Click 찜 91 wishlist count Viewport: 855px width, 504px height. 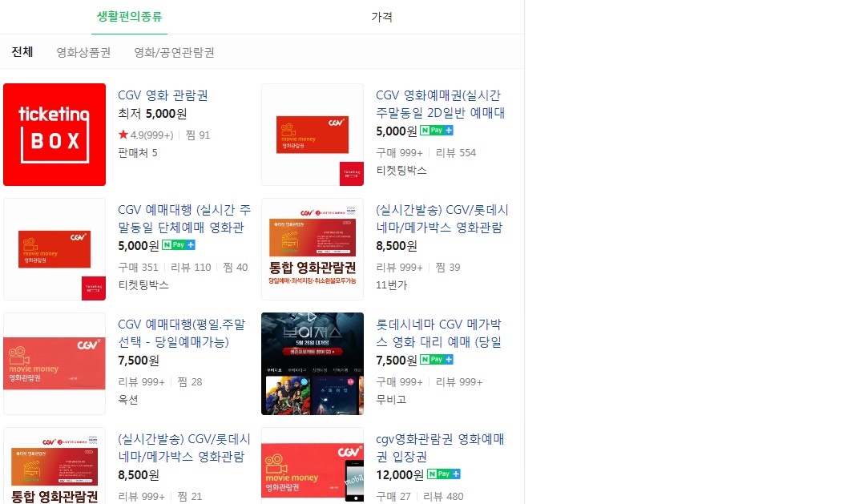[x=198, y=135]
